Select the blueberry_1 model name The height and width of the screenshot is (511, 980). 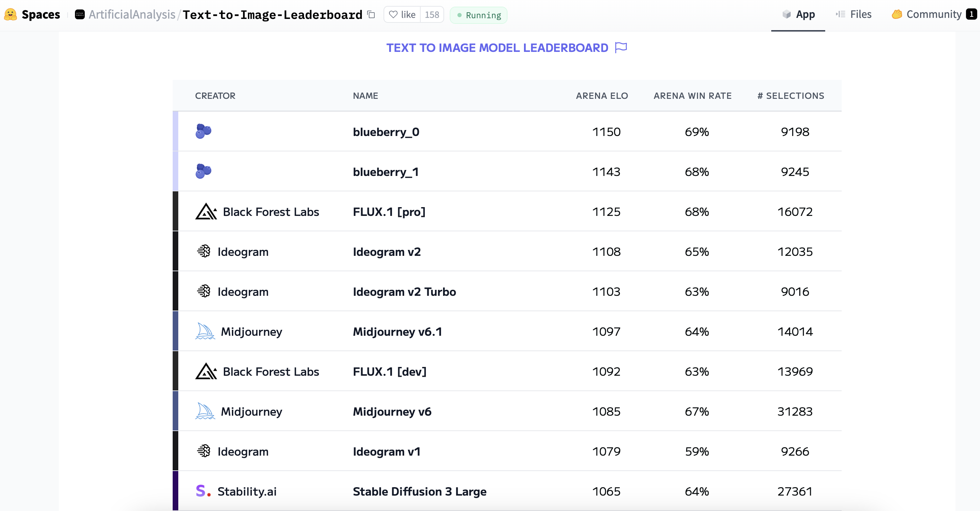(386, 172)
